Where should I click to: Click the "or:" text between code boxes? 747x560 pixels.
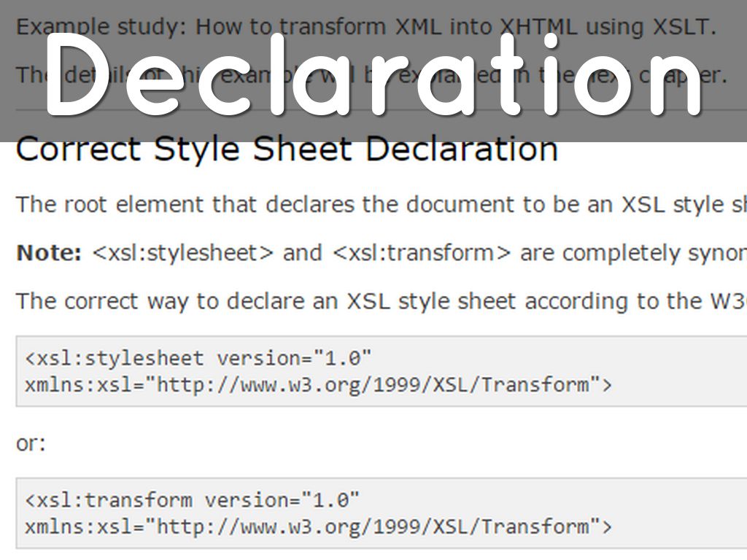(31, 443)
